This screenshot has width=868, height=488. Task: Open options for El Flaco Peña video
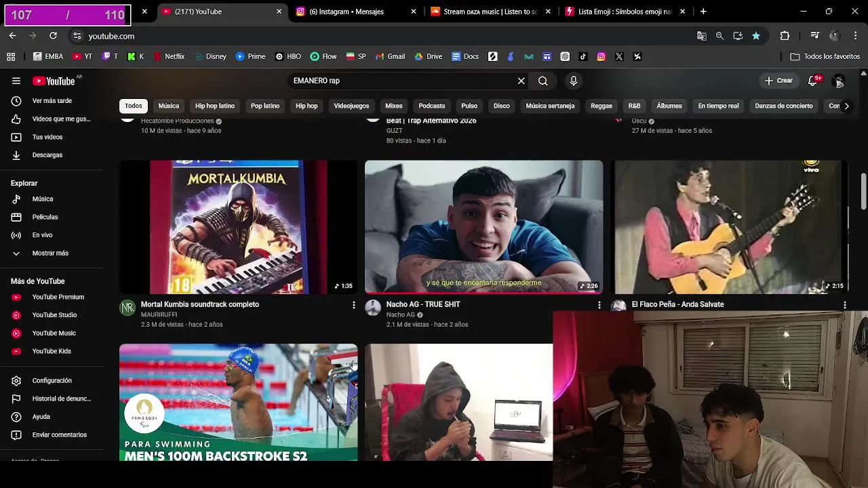(844, 305)
